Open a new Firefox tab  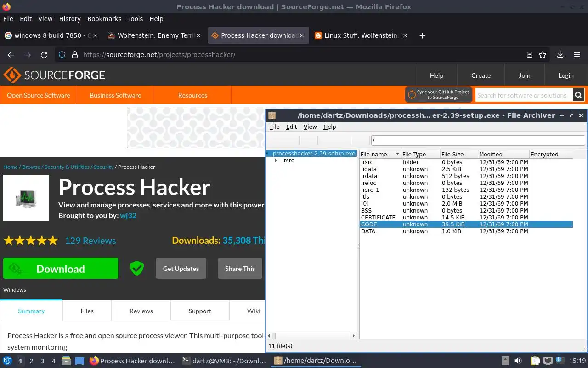pyautogui.click(x=422, y=35)
